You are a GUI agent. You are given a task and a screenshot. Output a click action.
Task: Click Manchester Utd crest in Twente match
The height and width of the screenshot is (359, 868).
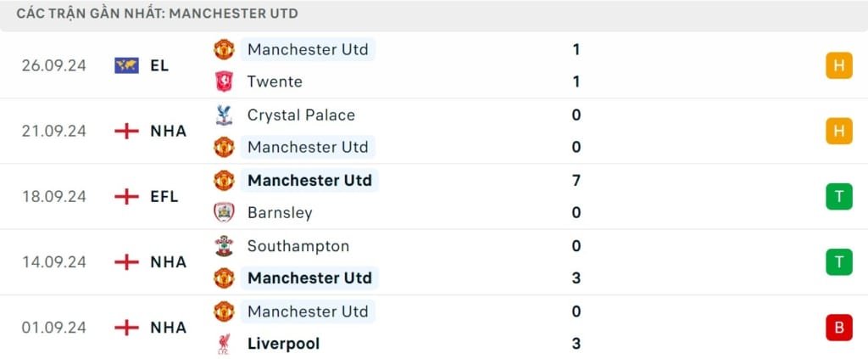(x=223, y=49)
